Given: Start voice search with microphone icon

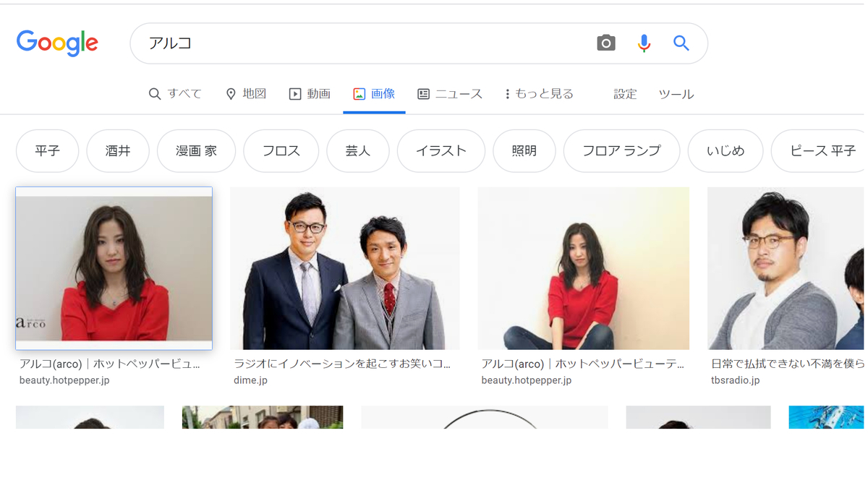Looking at the screenshot, I should (644, 43).
